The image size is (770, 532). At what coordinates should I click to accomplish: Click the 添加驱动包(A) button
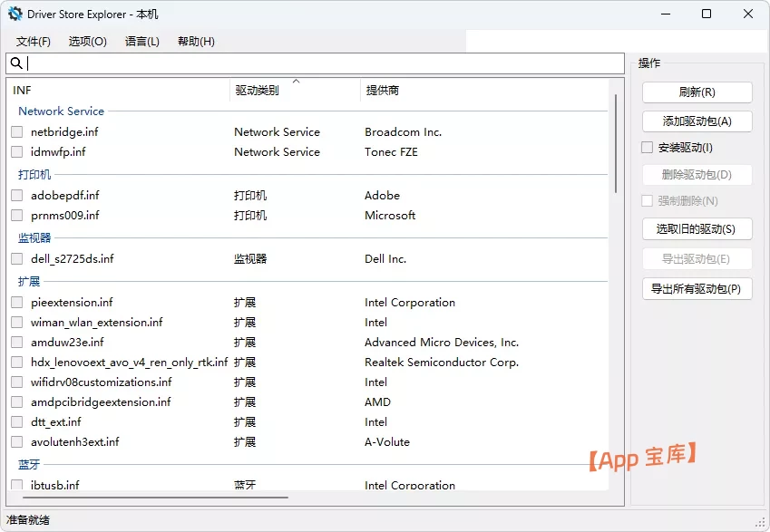[697, 121]
